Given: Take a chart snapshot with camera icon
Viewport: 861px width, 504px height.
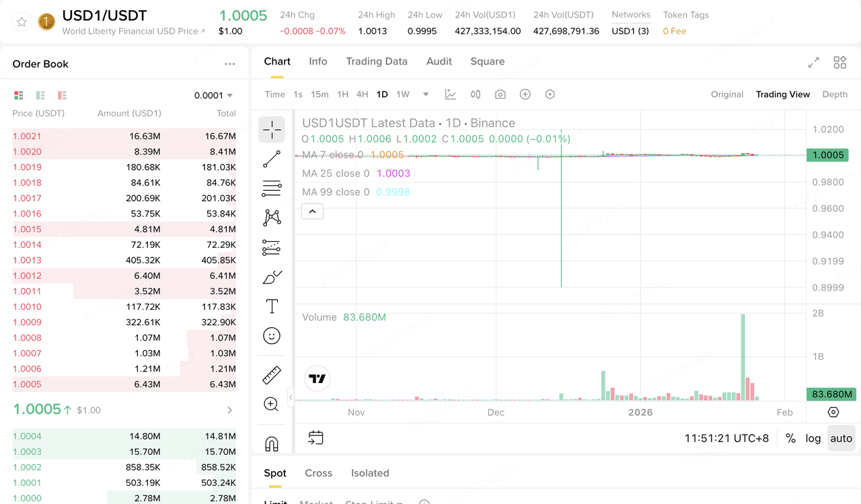Looking at the screenshot, I should click(500, 95).
